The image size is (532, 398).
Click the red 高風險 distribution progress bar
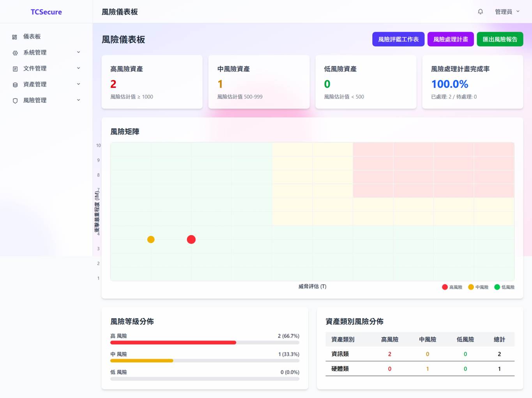tap(173, 343)
